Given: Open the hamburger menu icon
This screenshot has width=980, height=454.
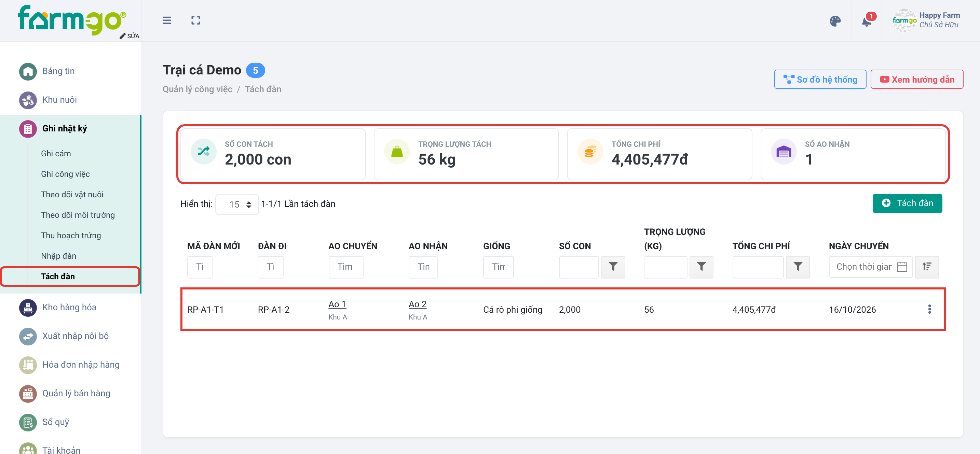Looking at the screenshot, I should coord(167,20).
